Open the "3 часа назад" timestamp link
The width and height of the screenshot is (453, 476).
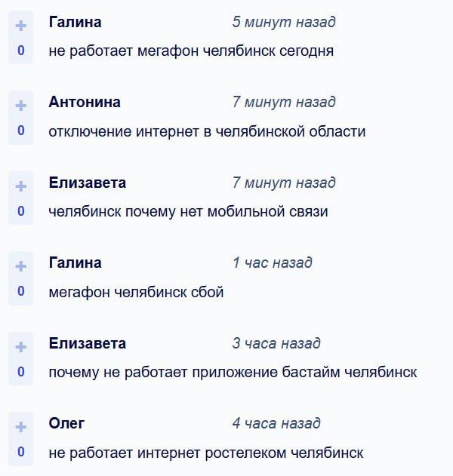tap(276, 343)
